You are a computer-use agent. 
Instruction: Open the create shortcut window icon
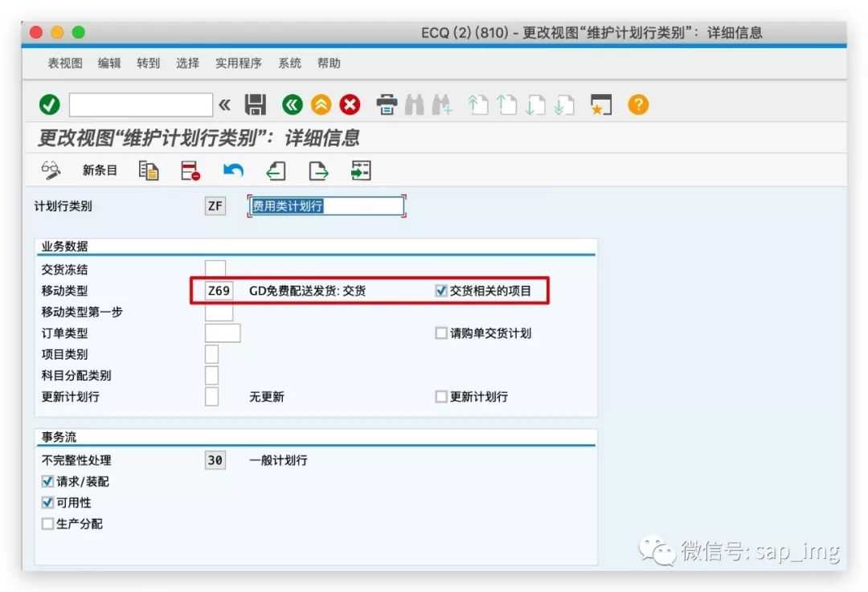click(601, 104)
